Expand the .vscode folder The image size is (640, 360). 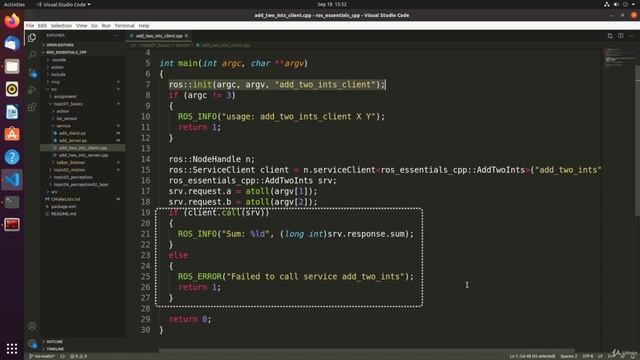59,60
